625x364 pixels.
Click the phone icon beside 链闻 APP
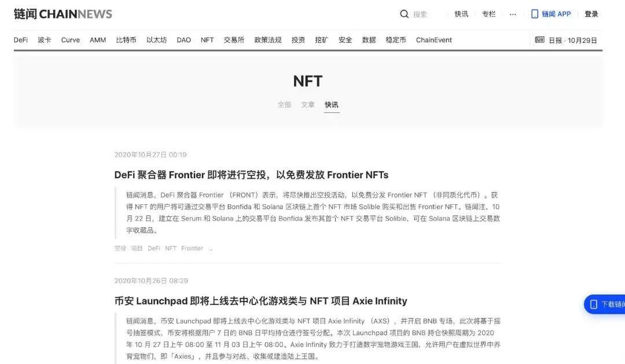535,14
